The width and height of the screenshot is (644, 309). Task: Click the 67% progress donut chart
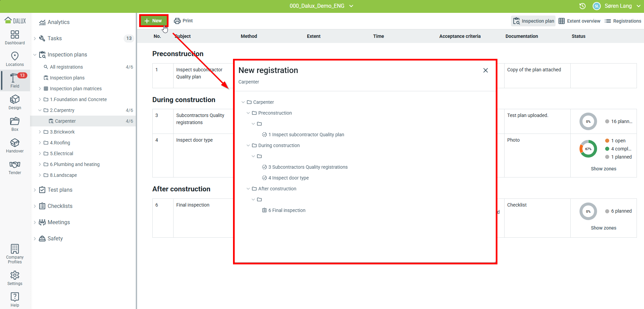coord(588,149)
